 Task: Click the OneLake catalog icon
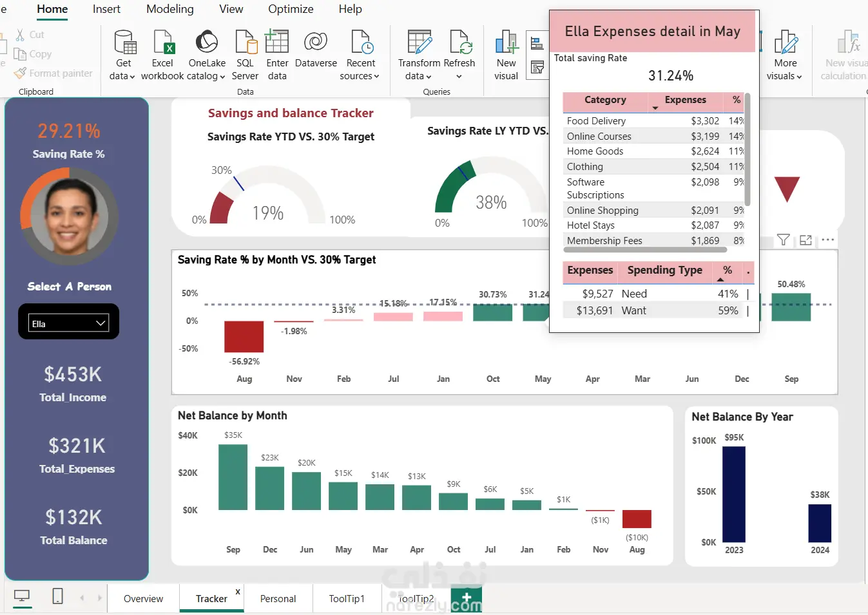[207, 42]
